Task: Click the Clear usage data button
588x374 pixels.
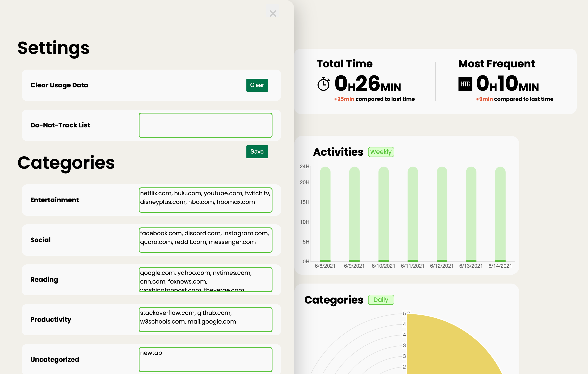Action: 257,85
